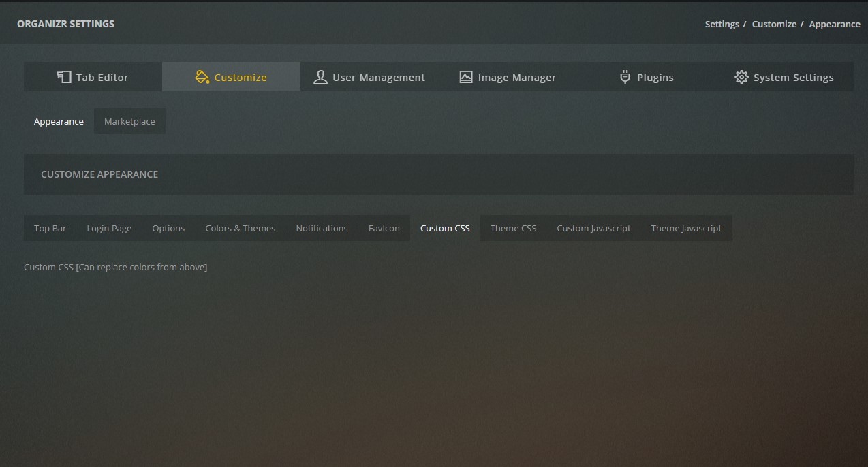The height and width of the screenshot is (467, 868).
Task: Open the Plugins tab
Action: pos(646,77)
